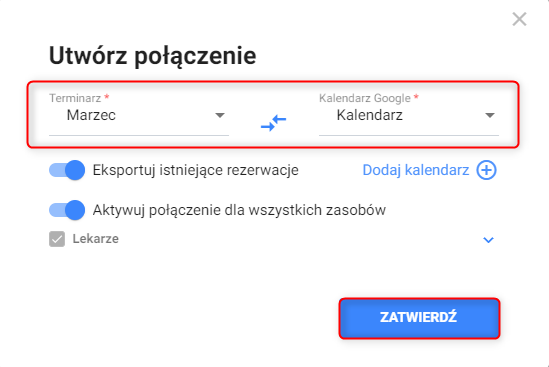Click the Dodaj kalendarz link
Image resolution: width=549 pixels, height=367 pixels.
416,170
